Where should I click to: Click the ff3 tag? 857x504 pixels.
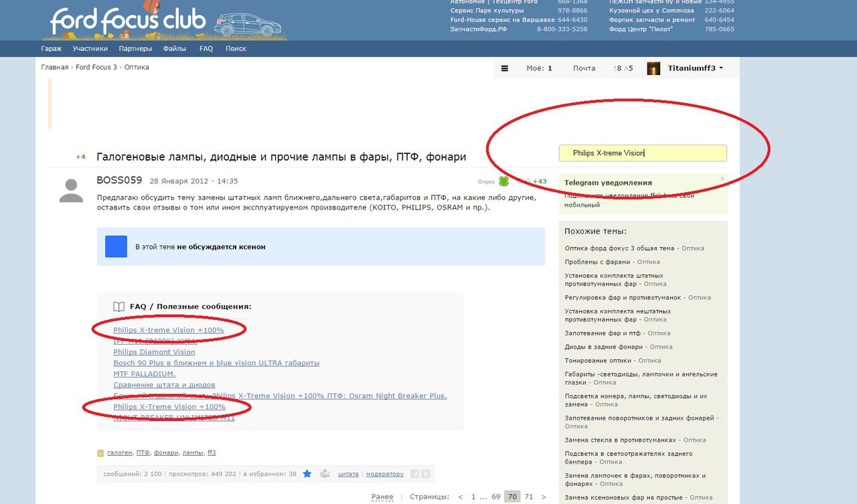point(212,453)
